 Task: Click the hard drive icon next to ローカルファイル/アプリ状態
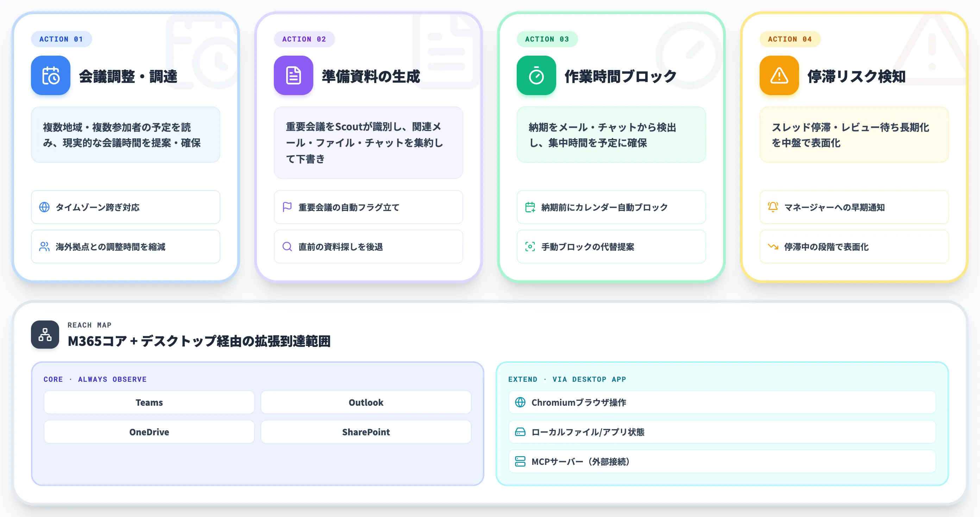520,432
